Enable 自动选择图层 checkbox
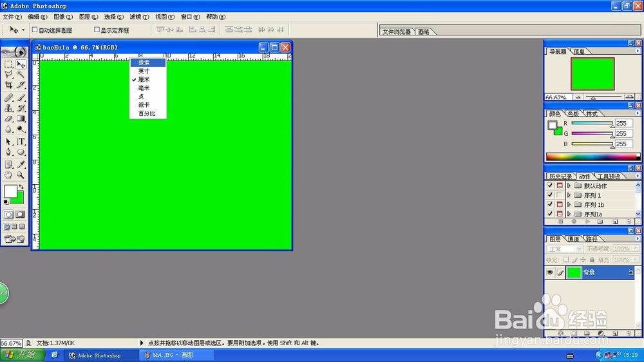The height and width of the screenshot is (362, 644). [x=35, y=30]
